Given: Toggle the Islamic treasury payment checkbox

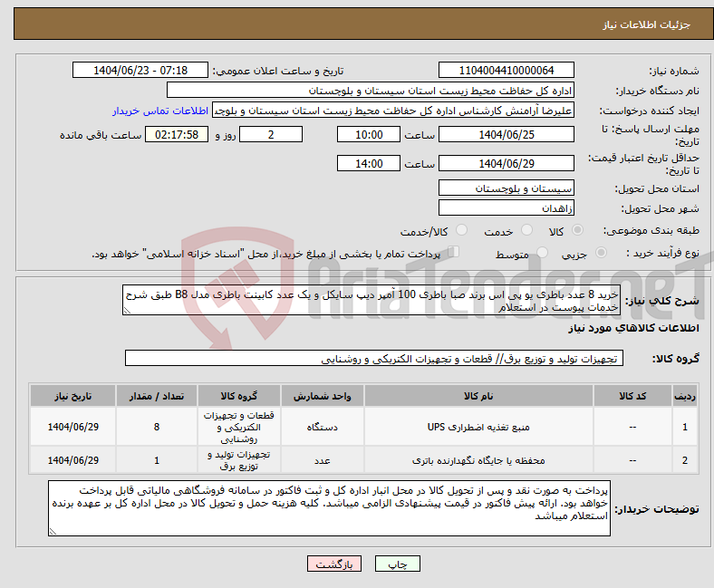Looking at the screenshot, I should point(454,253).
